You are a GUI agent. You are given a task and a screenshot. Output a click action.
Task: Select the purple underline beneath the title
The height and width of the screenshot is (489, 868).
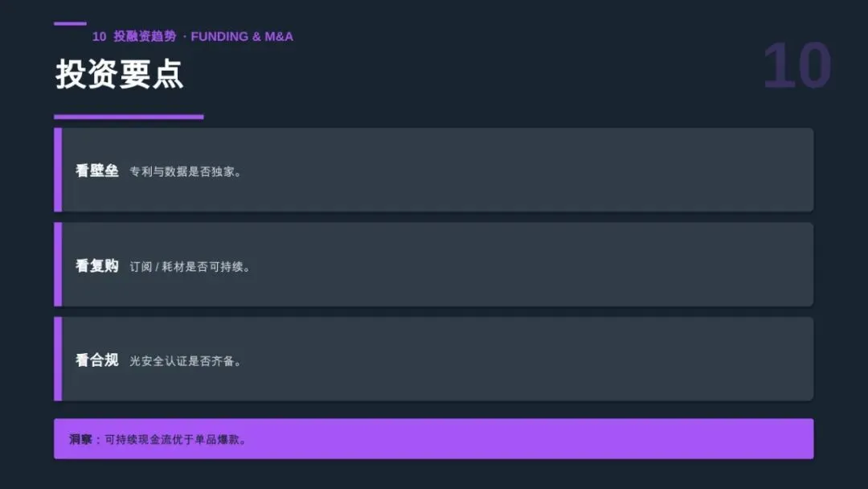[129, 117]
